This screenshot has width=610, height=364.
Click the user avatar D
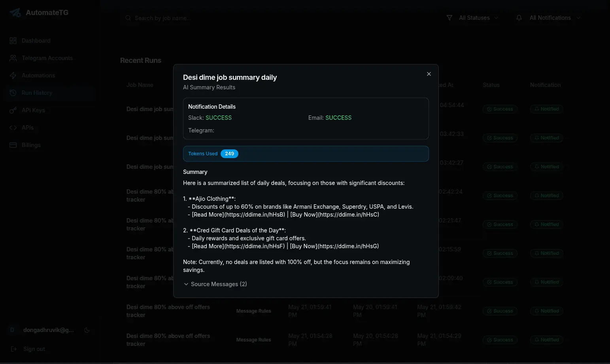pyautogui.click(x=12, y=330)
